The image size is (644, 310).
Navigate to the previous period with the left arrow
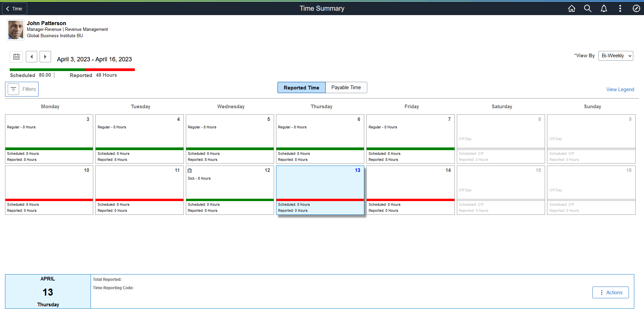click(x=32, y=57)
